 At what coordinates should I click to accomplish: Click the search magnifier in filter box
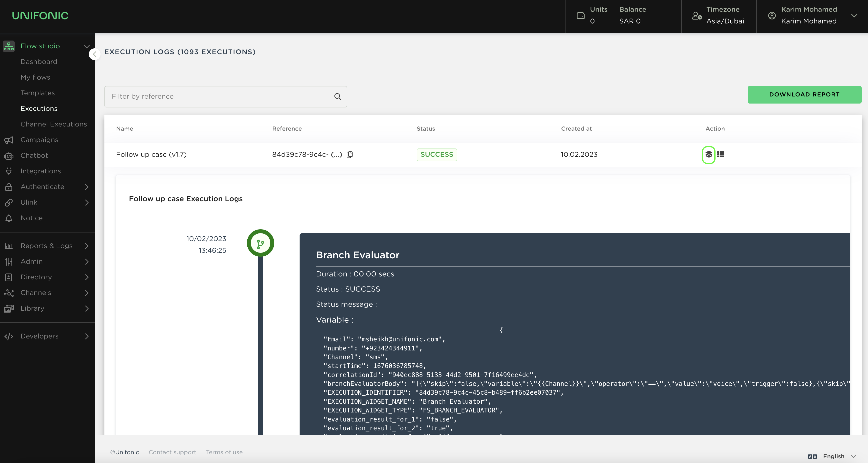(x=338, y=96)
